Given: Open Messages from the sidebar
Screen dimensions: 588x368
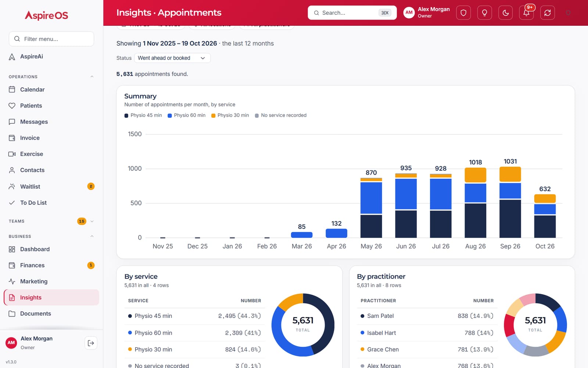Looking at the screenshot, I should (51, 122).
